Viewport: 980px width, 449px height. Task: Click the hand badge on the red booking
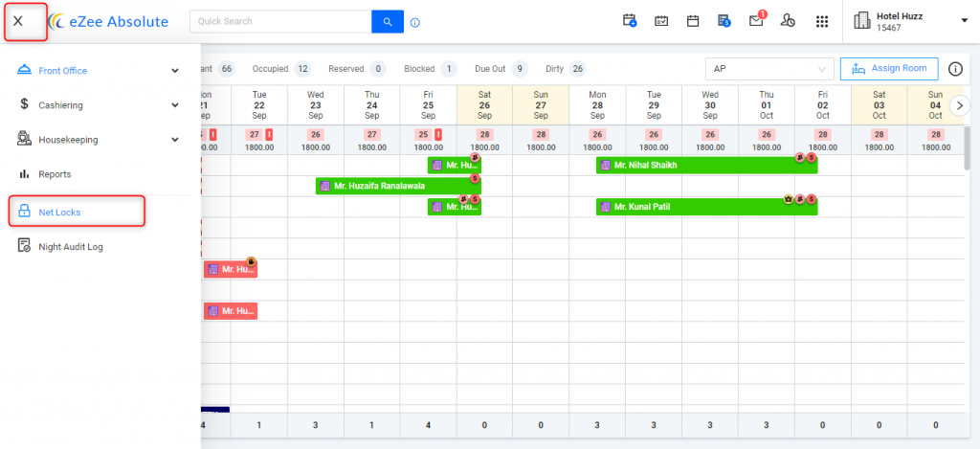[x=251, y=261]
